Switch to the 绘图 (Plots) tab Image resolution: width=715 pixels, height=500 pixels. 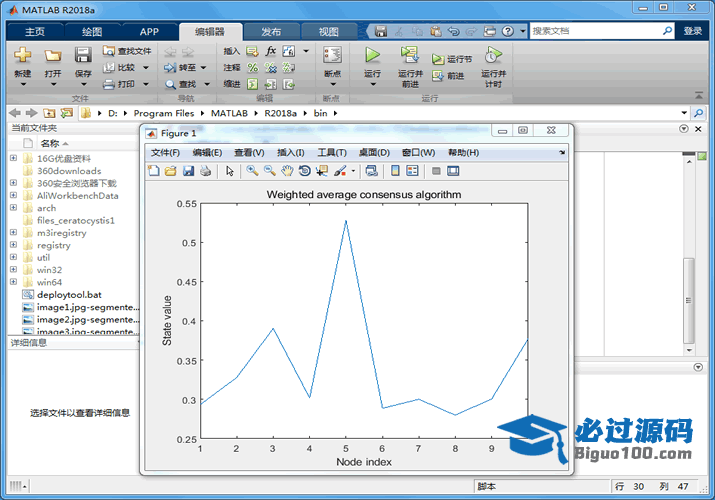click(92, 31)
